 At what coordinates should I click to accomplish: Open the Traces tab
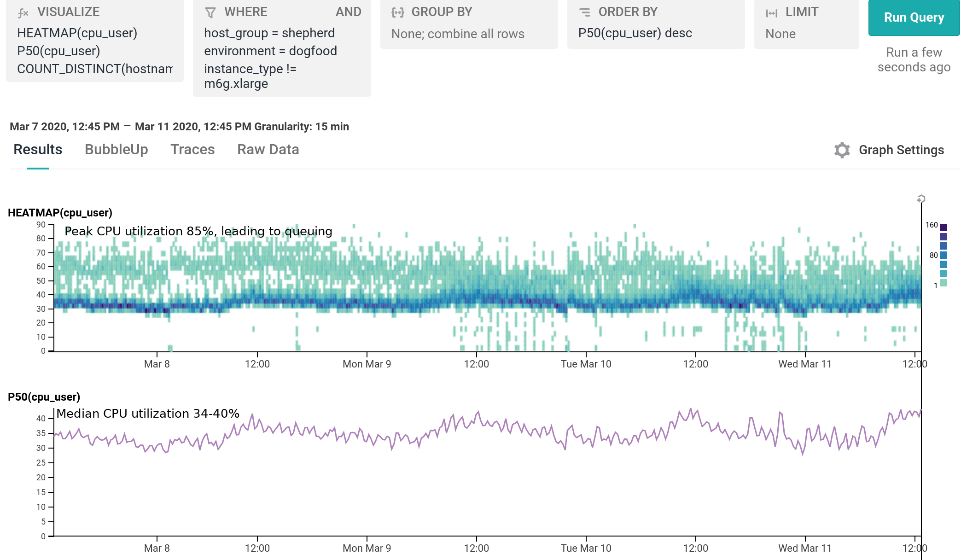pos(193,150)
